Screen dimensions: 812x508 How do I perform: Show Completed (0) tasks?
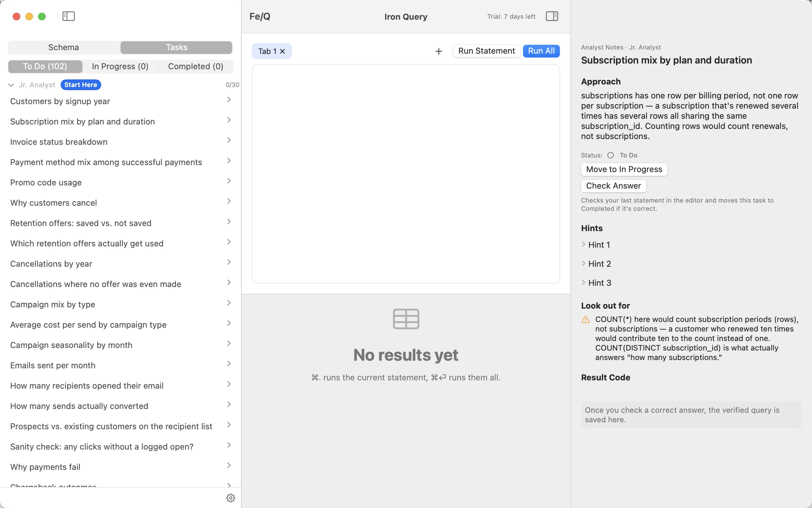(196, 66)
